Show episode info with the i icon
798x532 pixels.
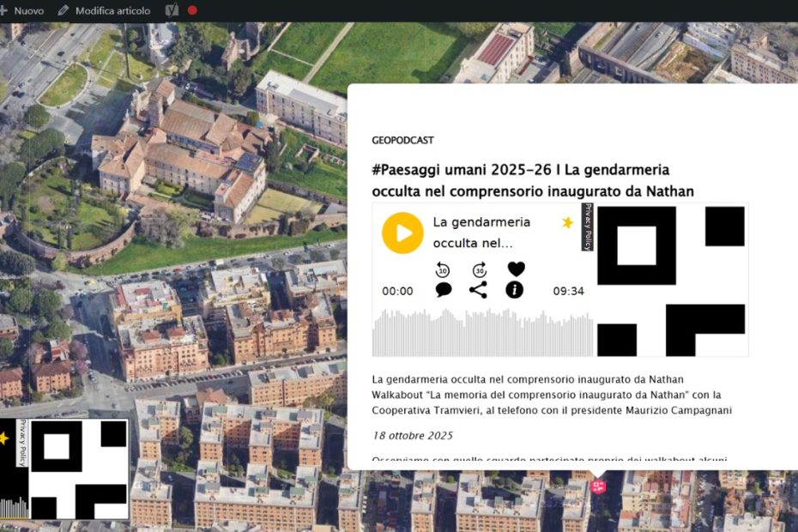515,290
